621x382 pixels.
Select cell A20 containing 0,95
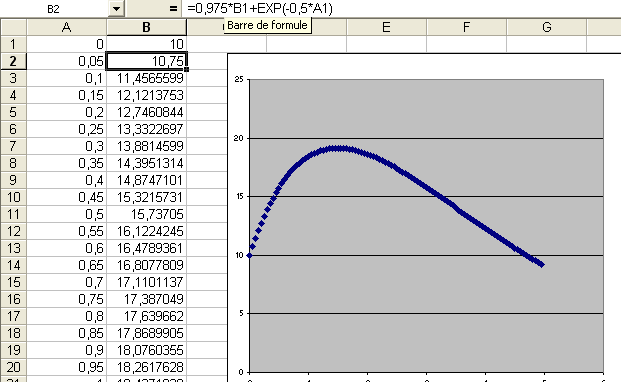(67, 367)
